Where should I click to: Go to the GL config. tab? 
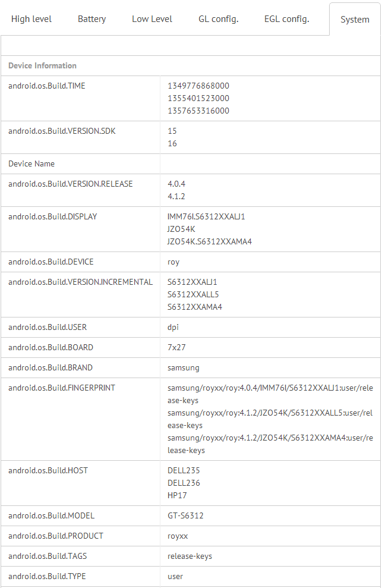coord(219,19)
